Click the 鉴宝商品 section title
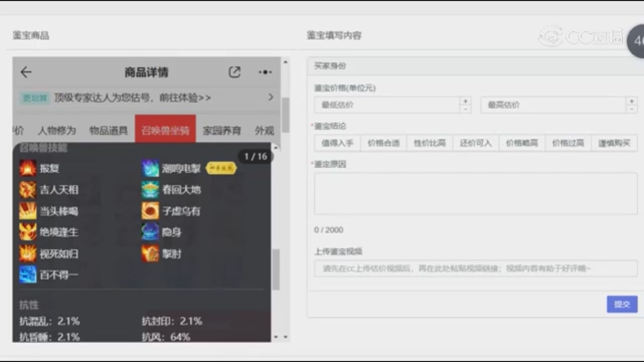 (31, 36)
